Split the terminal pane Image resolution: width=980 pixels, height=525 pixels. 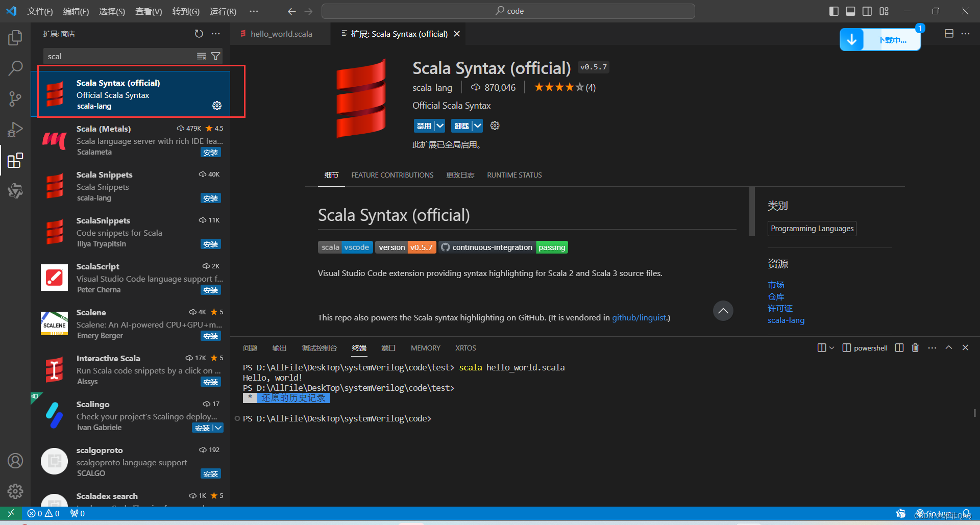coord(899,347)
